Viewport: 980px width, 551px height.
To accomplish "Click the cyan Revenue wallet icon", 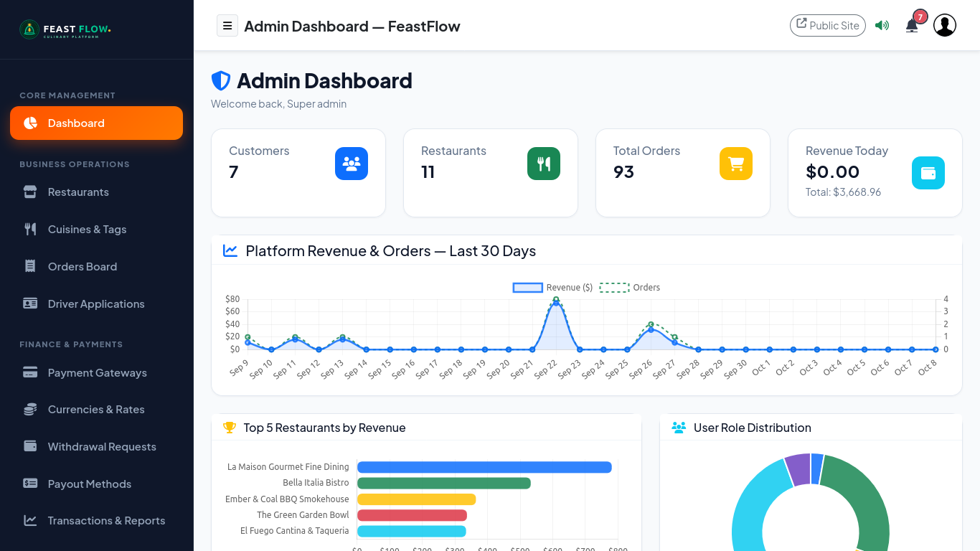I will click(x=928, y=173).
